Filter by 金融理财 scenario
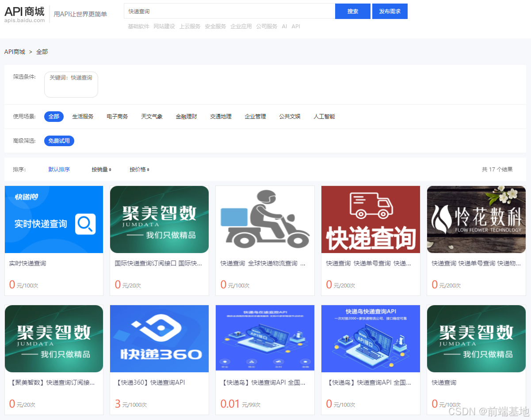 (x=187, y=117)
